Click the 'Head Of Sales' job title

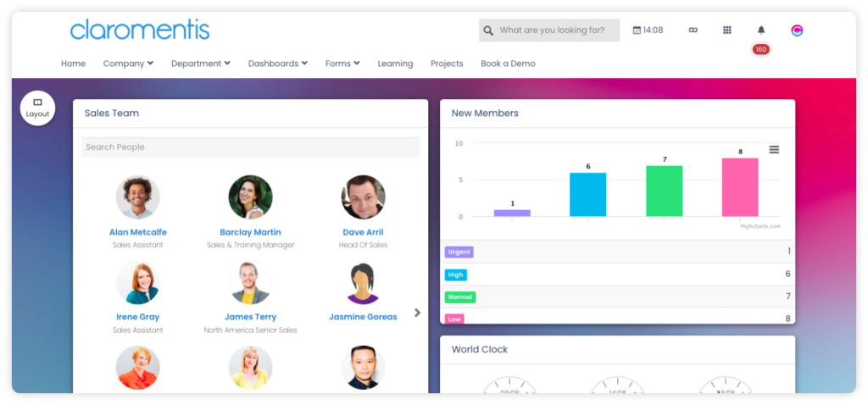tap(363, 245)
